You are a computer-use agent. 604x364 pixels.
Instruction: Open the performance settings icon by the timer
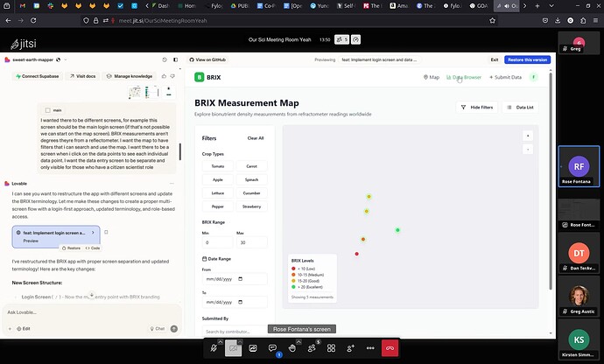click(356, 39)
